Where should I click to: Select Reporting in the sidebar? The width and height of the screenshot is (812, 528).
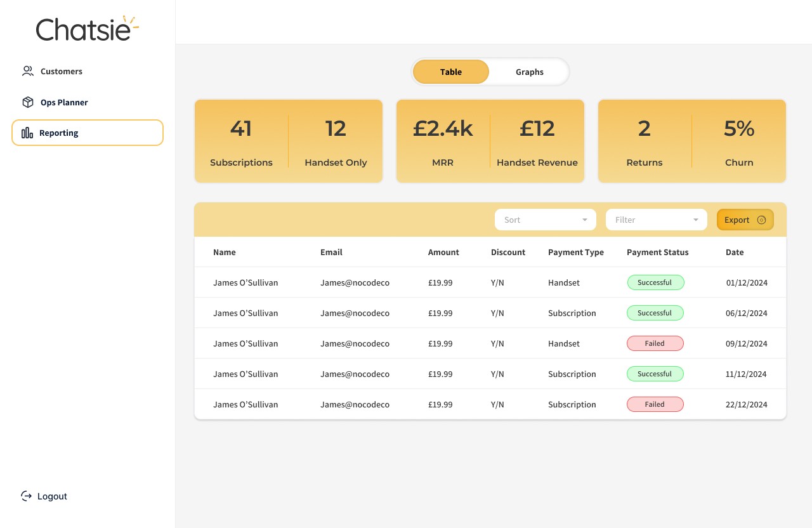[x=88, y=133]
